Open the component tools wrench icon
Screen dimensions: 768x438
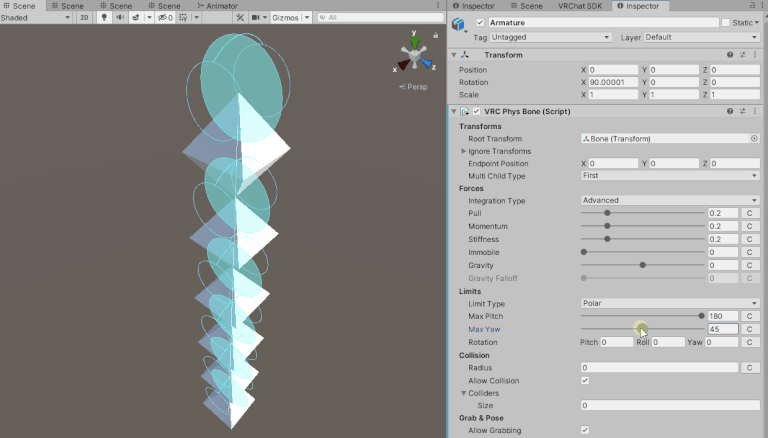[239, 18]
